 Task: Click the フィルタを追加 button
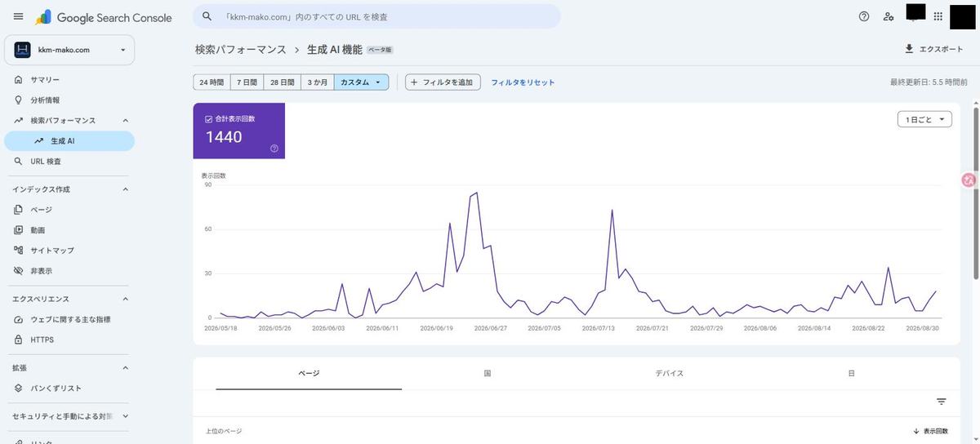click(x=443, y=82)
